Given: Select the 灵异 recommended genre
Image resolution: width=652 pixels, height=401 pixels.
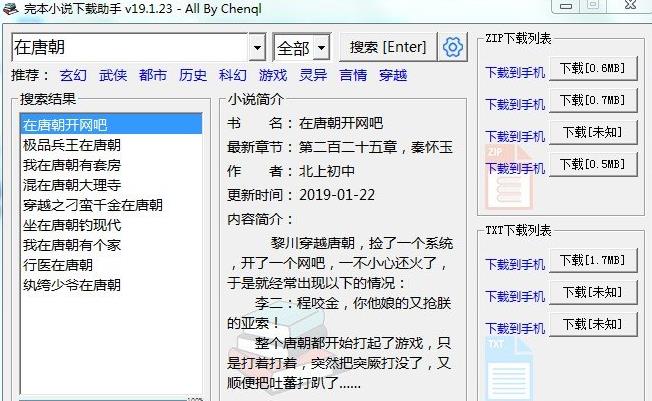Looking at the screenshot, I should 313,75.
